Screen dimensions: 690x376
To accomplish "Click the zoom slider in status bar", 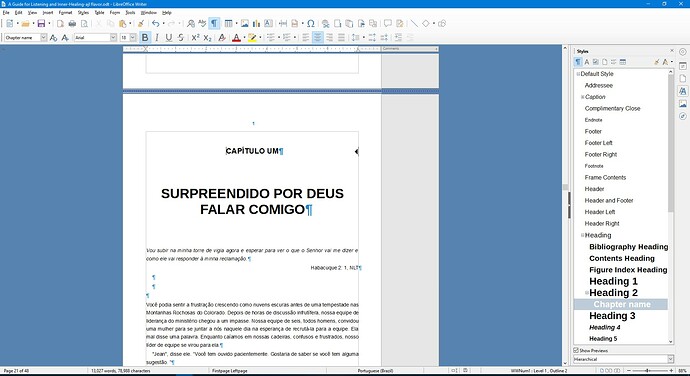I will point(647,371).
